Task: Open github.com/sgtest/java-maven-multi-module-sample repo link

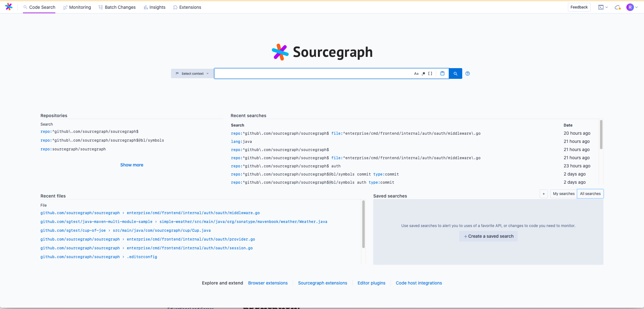Action: click(x=96, y=222)
